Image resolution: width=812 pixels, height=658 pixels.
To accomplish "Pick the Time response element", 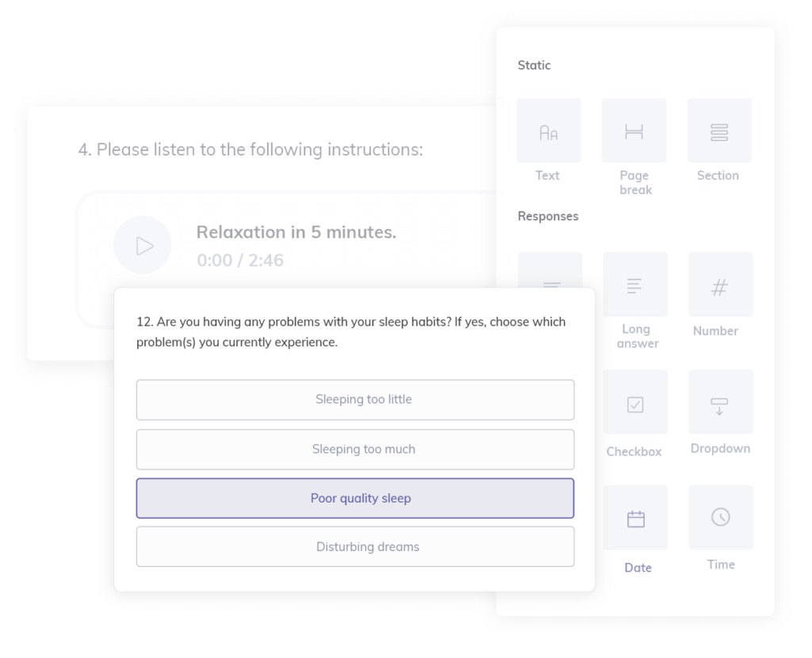I will 720,517.
